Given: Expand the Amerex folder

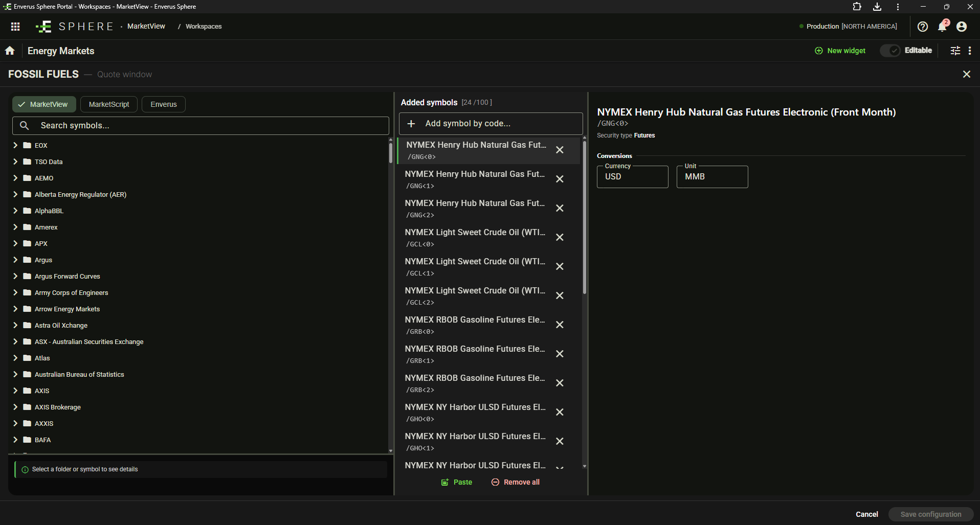Looking at the screenshot, I should click(15, 227).
